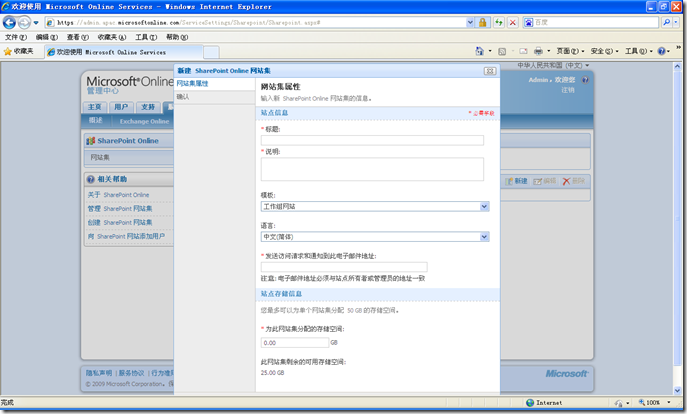This screenshot has width=687, height=414.
Task: Open the 模板 工作组网站 dropdown
Action: tap(375, 206)
